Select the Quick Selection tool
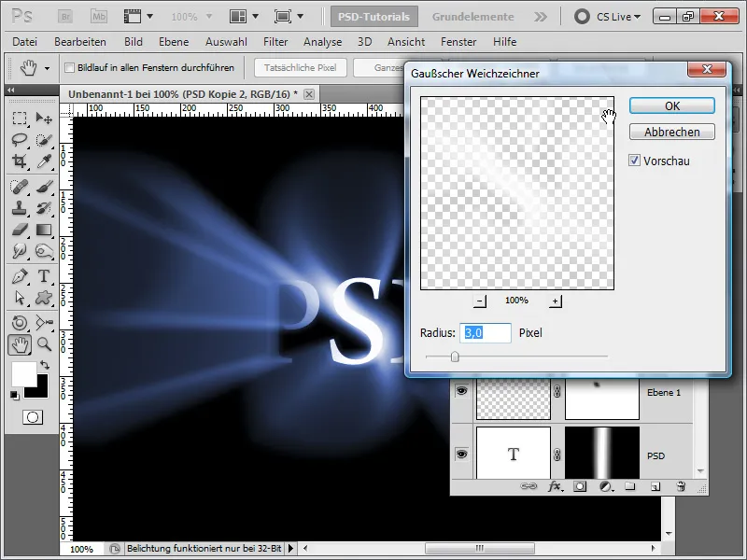This screenshot has height=560, width=747. point(44,140)
